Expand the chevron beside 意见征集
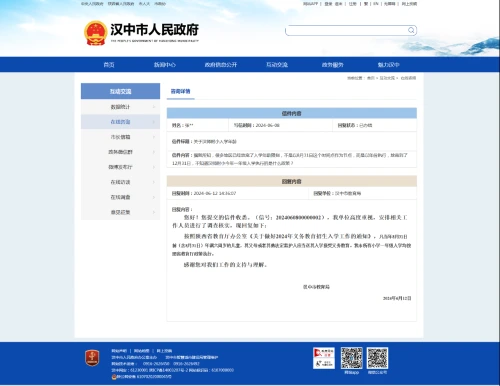 tap(154, 212)
